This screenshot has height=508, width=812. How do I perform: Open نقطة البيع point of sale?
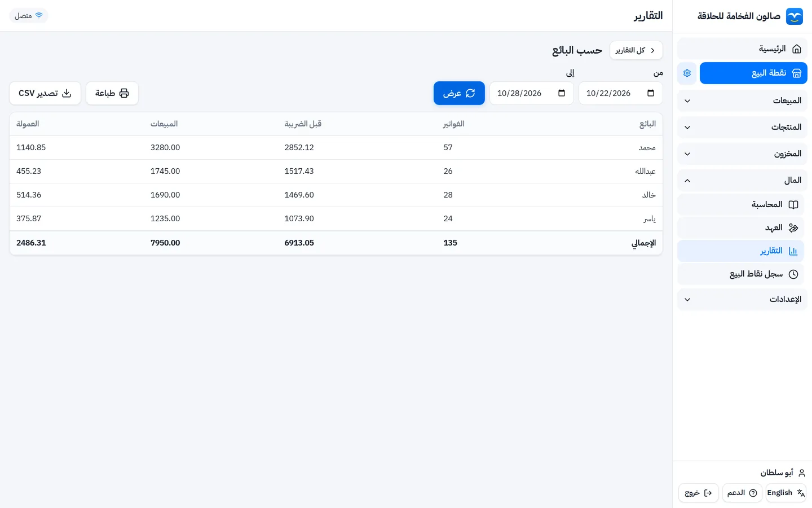753,73
